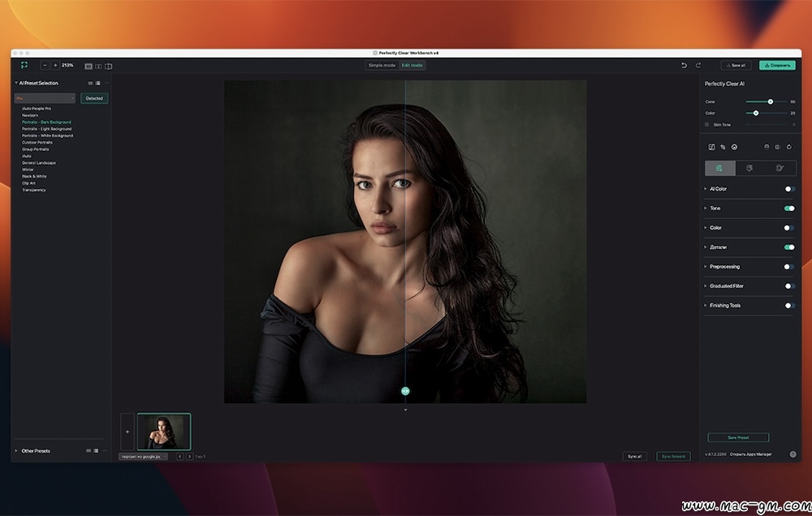Expand the Детали section
The image size is (812, 516).
[x=706, y=247]
